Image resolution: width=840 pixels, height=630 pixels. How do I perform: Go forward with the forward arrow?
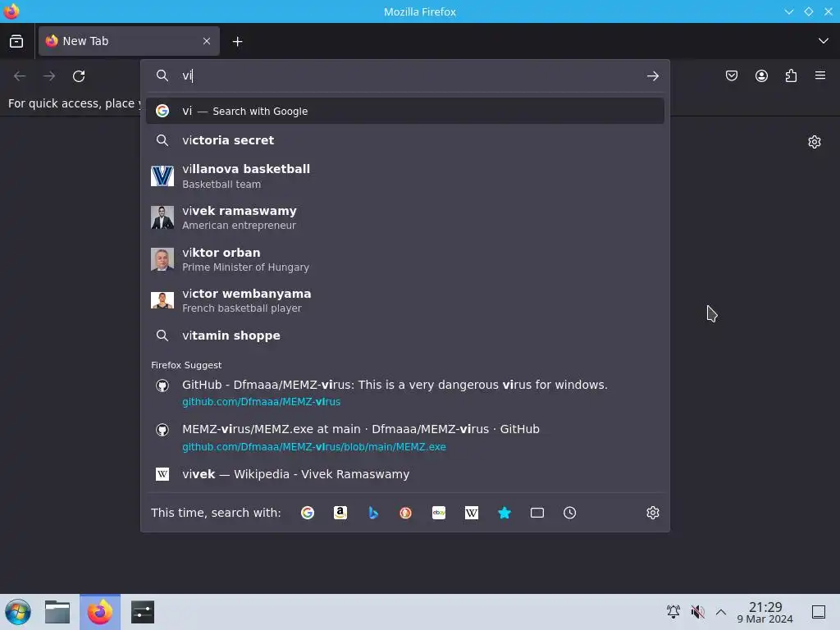49,76
